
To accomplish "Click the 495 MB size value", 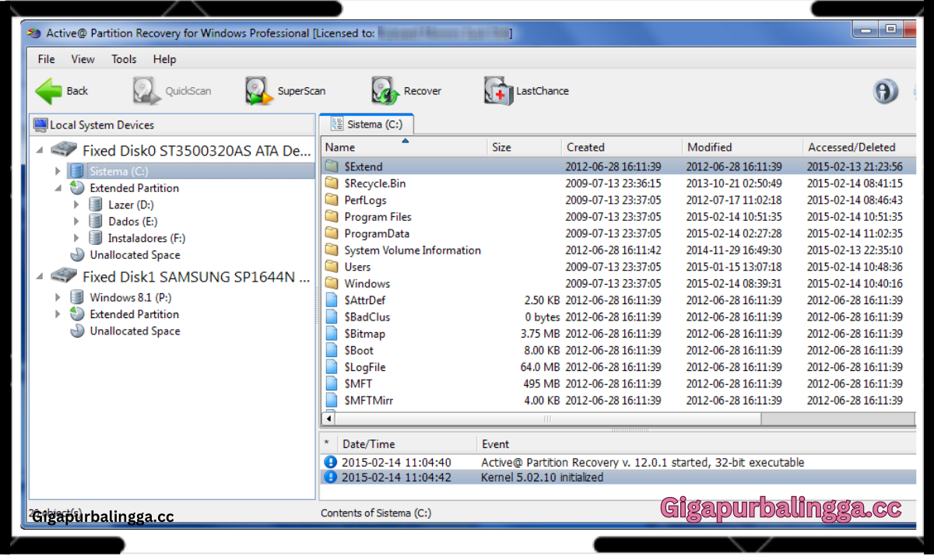I will 541,384.
